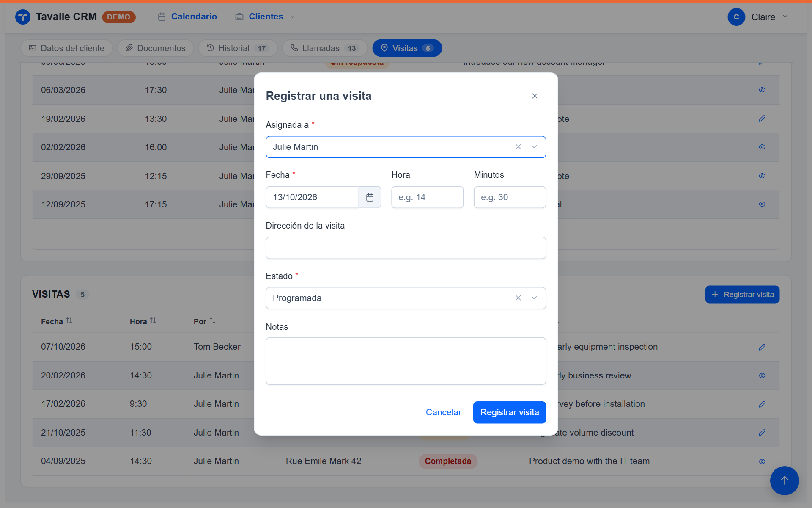Open the date picker calendar icon
Image resolution: width=812 pixels, height=508 pixels.
tap(370, 197)
